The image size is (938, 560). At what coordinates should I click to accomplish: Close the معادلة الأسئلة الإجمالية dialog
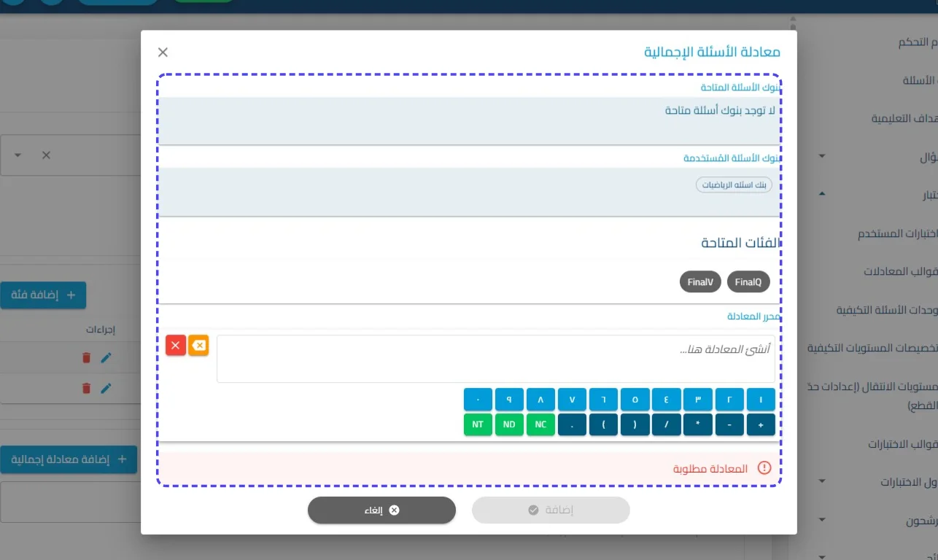(x=163, y=52)
